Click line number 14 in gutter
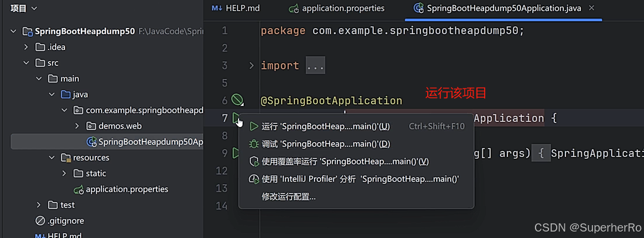Image resolution: width=644 pixels, height=238 pixels. click(x=222, y=206)
